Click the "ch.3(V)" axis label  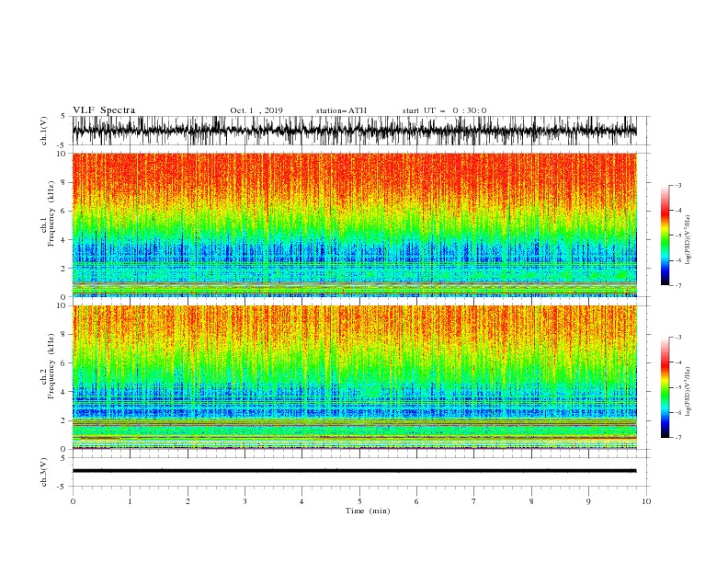pos(44,472)
